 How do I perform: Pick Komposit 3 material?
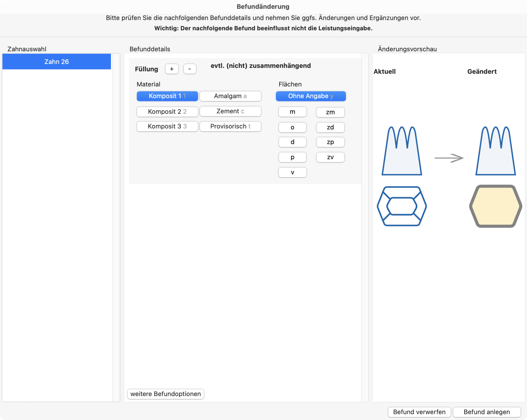pyautogui.click(x=167, y=126)
